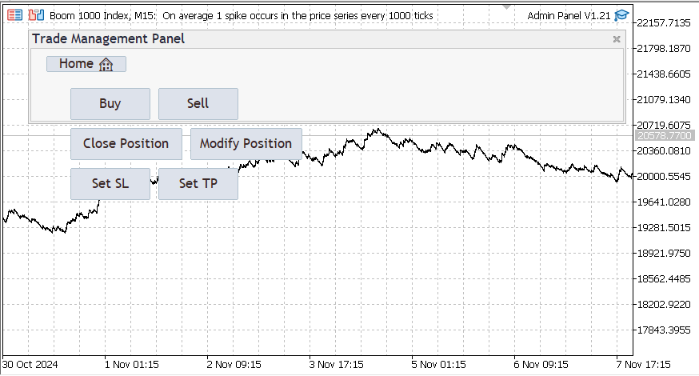This screenshot has width=699, height=376.
Task: Click the red one-click trading grid icon
Action: 14,15
